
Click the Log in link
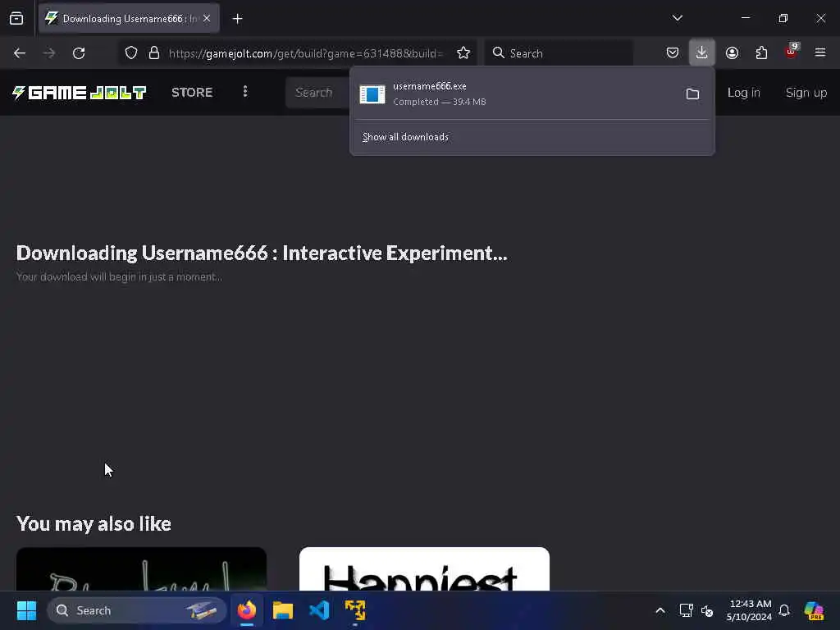pos(743,92)
